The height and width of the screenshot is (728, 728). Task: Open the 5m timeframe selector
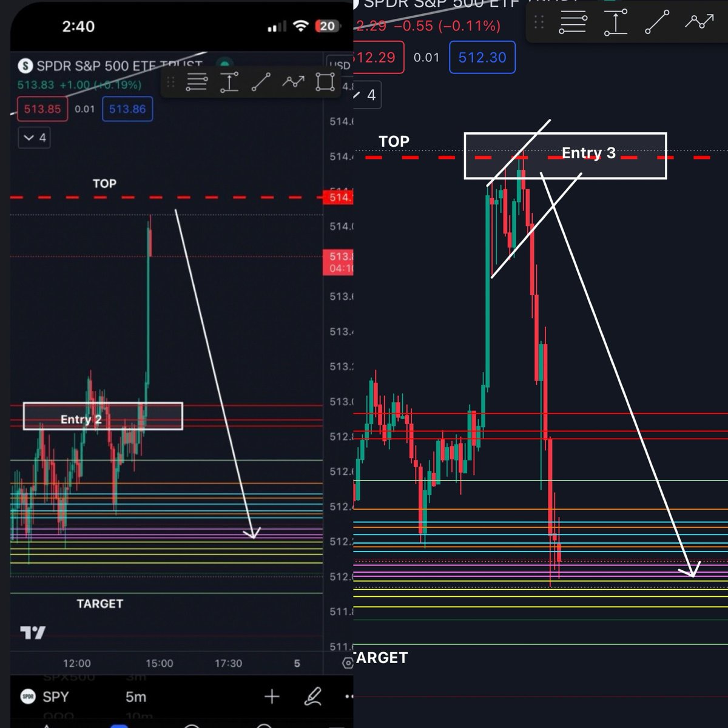[136, 697]
